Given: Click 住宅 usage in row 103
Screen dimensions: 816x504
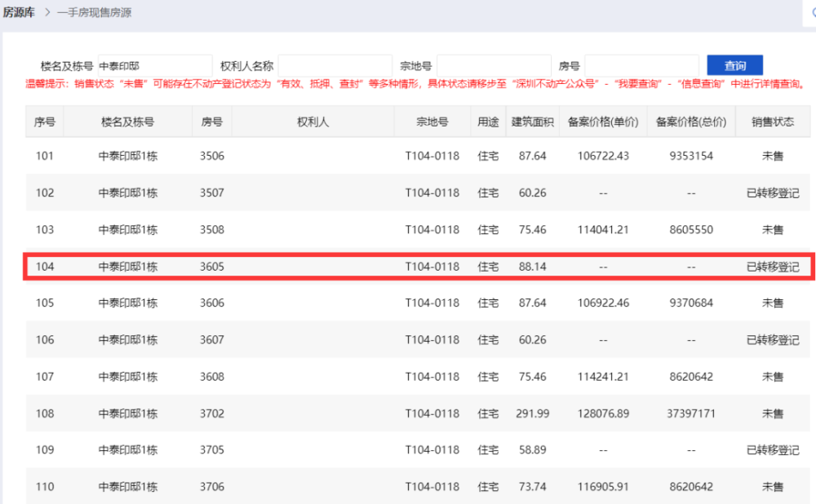Looking at the screenshot, I should [488, 230].
